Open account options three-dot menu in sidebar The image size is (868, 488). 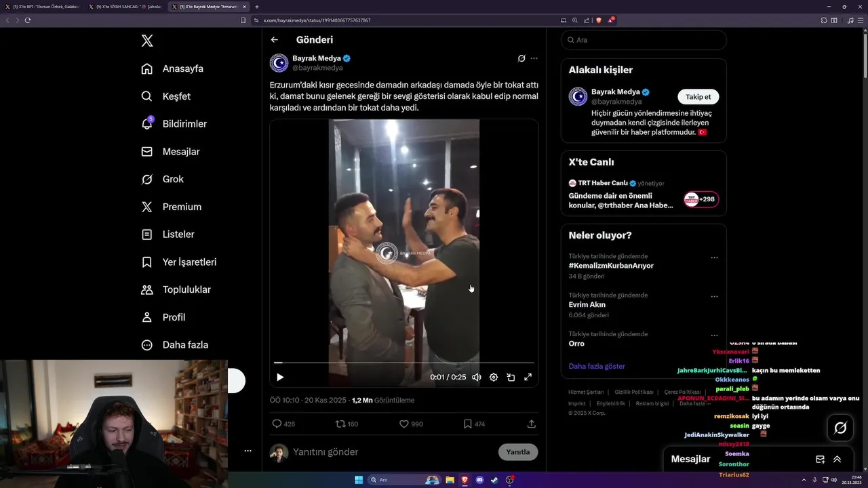click(248, 451)
